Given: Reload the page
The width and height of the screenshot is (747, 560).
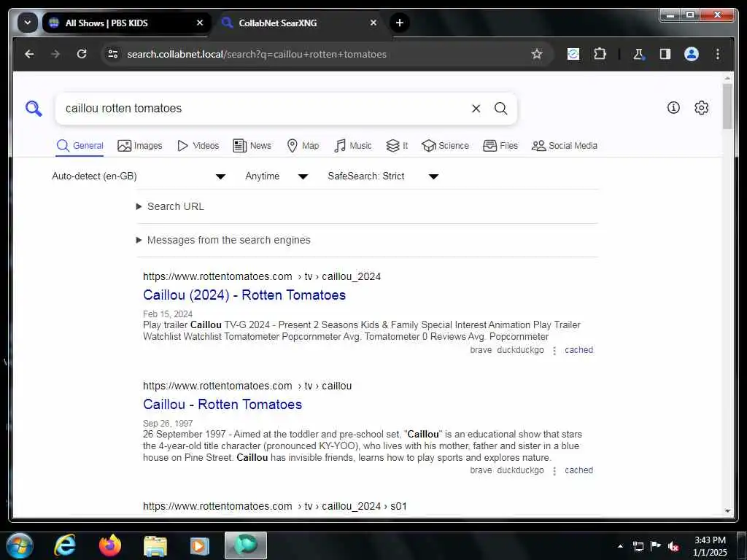Looking at the screenshot, I should point(82,54).
